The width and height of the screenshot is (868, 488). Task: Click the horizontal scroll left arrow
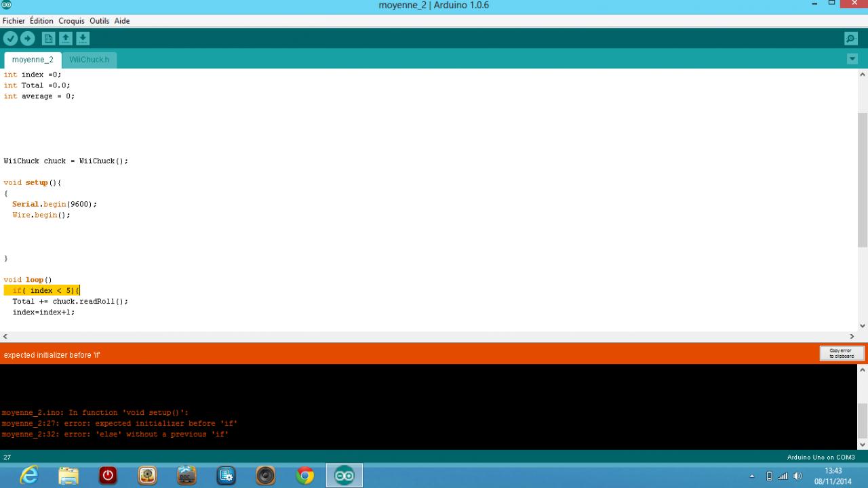point(5,336)
